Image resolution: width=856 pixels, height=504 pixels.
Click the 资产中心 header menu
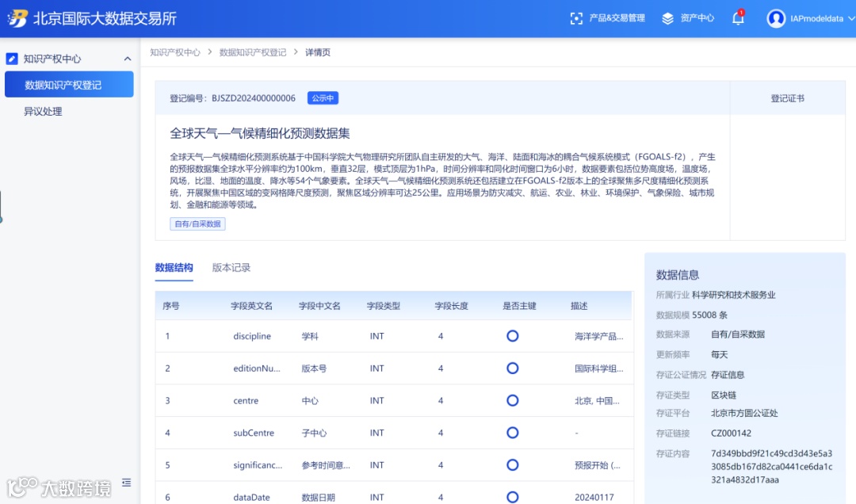click(697, 18)
